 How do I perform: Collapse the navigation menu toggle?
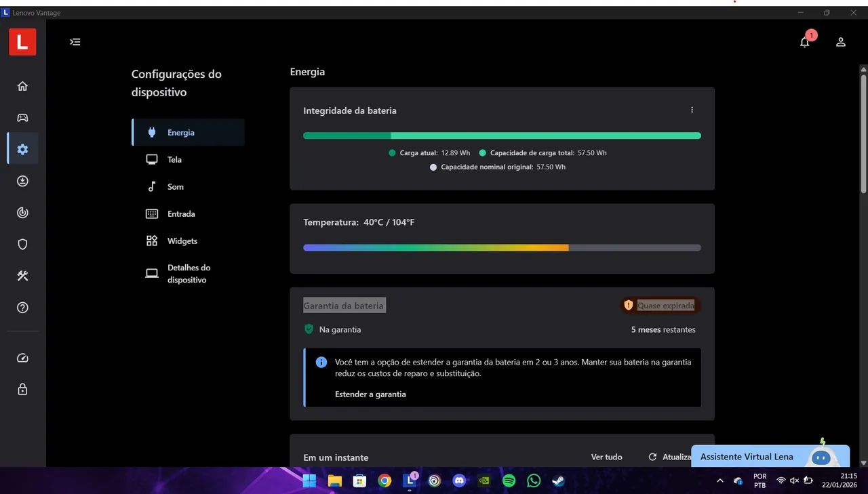[75, 42]
